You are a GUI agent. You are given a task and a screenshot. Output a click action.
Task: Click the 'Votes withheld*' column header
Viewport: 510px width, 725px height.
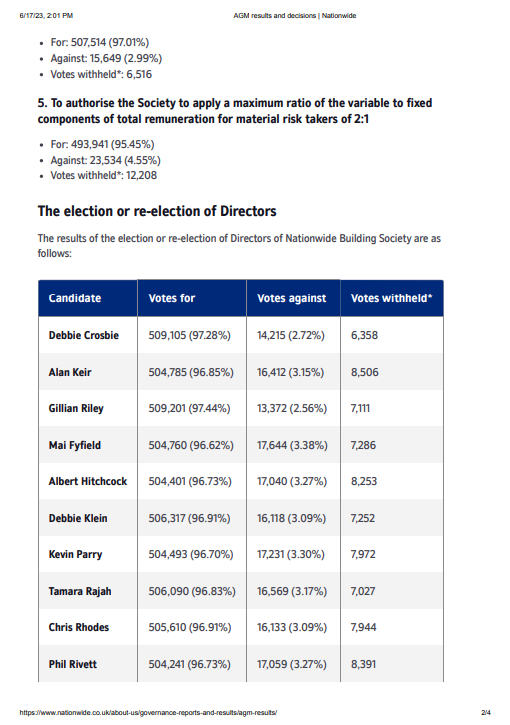pos(391,298)
